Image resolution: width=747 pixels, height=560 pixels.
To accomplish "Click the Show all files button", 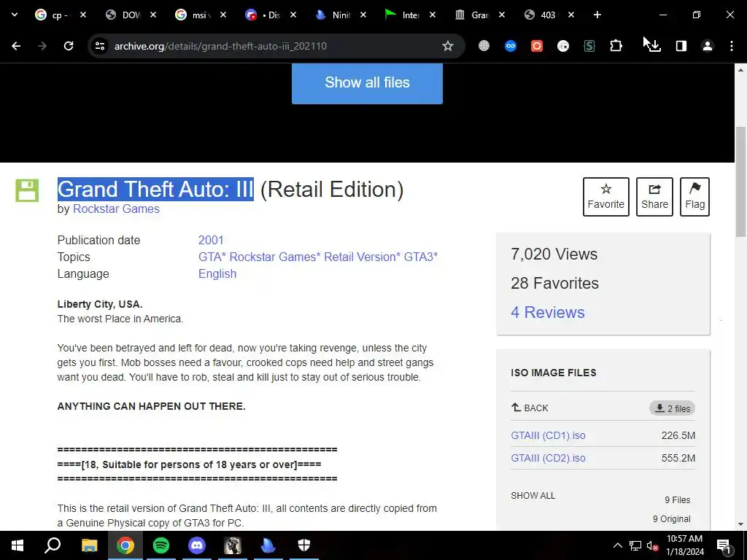I will [367, 82].
